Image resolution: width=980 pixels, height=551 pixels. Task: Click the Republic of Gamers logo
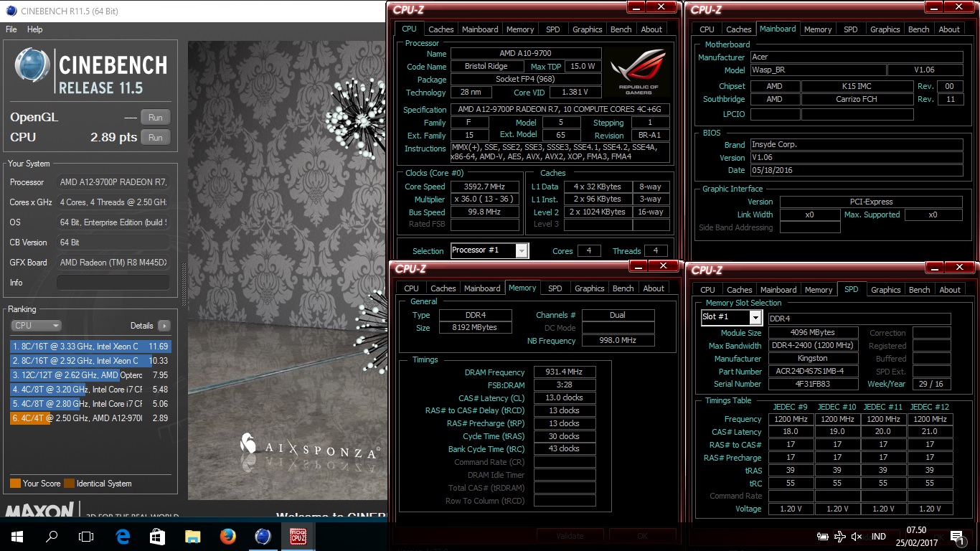tap(638, 72)
